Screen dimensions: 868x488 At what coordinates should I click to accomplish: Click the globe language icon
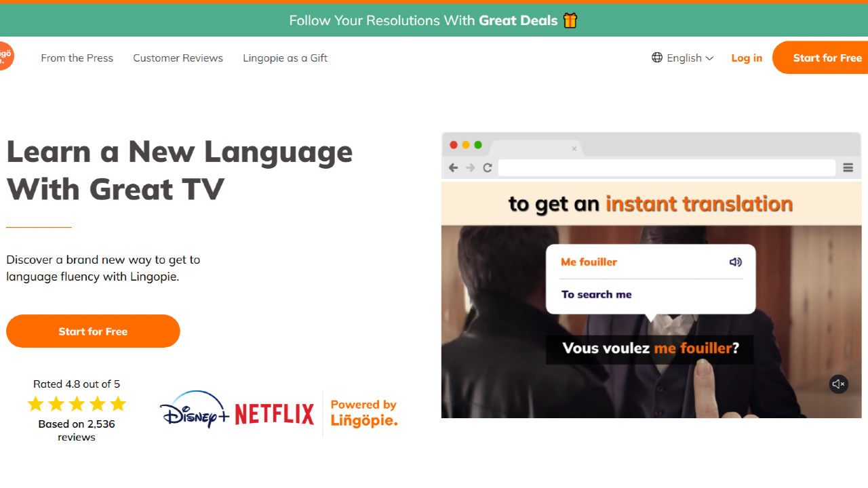(x=656, y=58)
